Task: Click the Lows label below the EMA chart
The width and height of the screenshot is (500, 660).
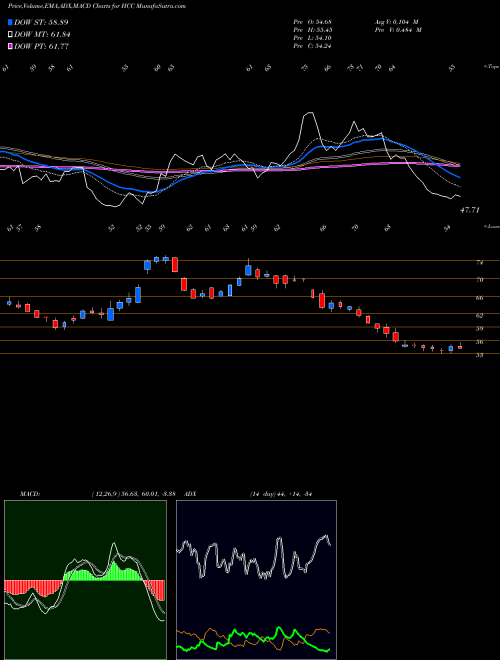Action: 492,226
